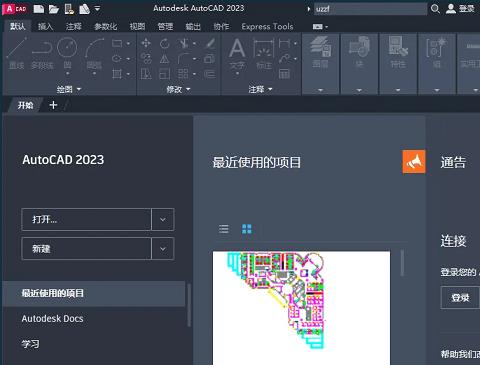This screenshot has width=480, height=365.
Task: Open the quick access toolbar customize arrow
Action: [x=97, y=9]
